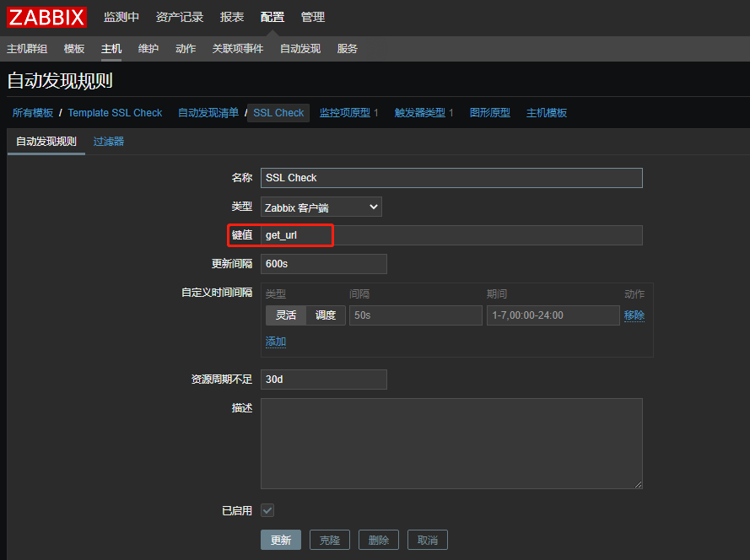Click the 名称 field containing SSL Check
Screen dimensions: 750x560
(x=451, y=178)
